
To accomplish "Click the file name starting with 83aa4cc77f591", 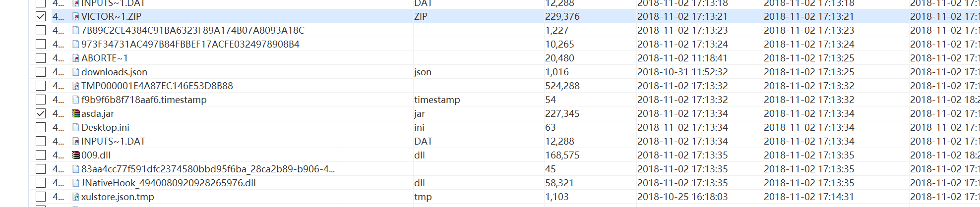I will click(x=208, y=169).
